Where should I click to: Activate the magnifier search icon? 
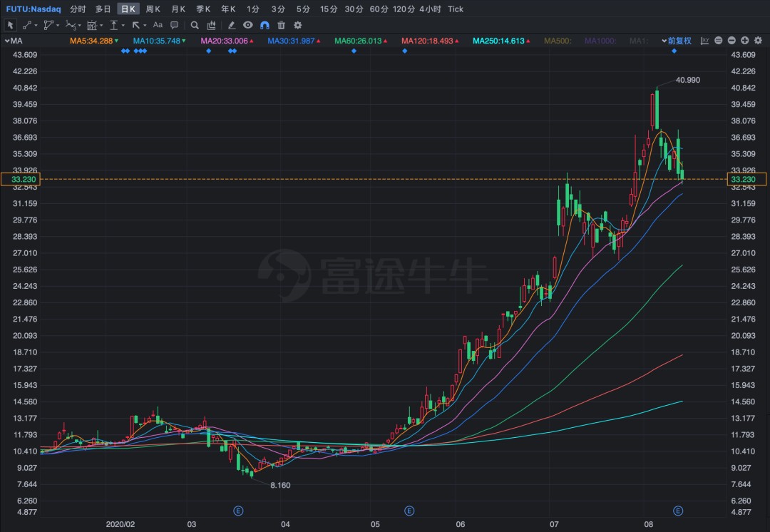[195, 24]
